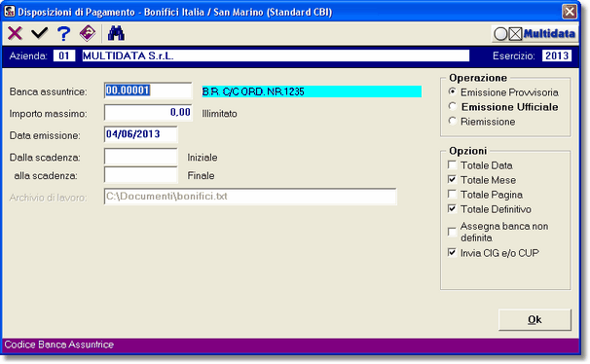Close the Disposizioni di Pagamento window
The image size is (590, 364).
click(570, 12)
